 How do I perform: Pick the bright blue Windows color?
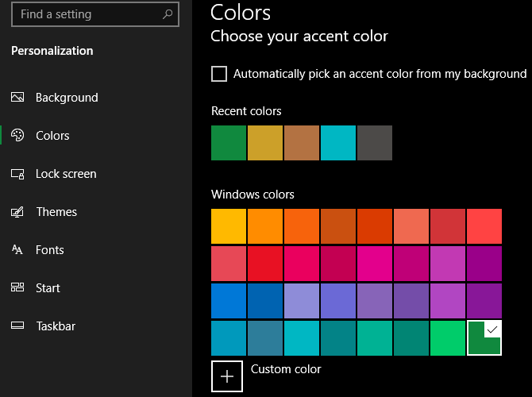[229, 301]
